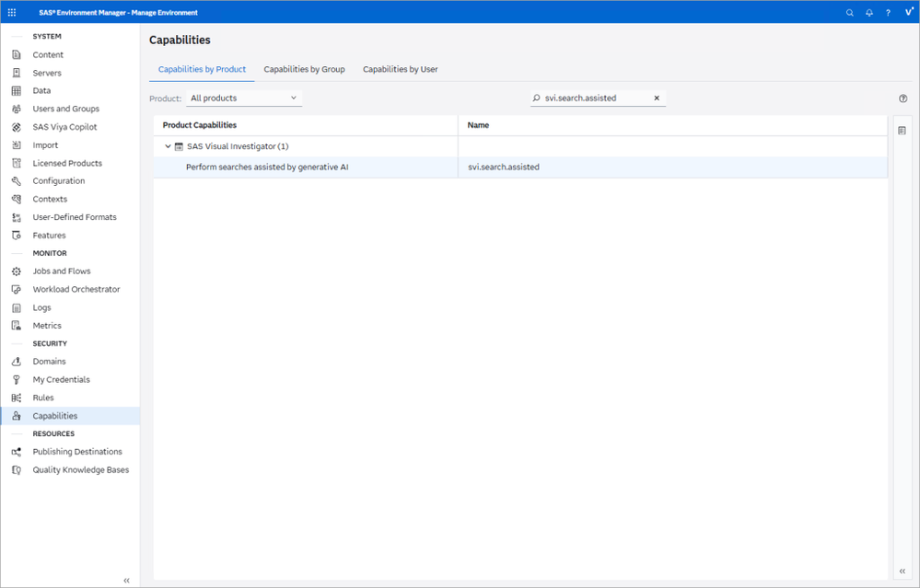Open the Product dropdown showing All products
920x588 pixels.
243,98
